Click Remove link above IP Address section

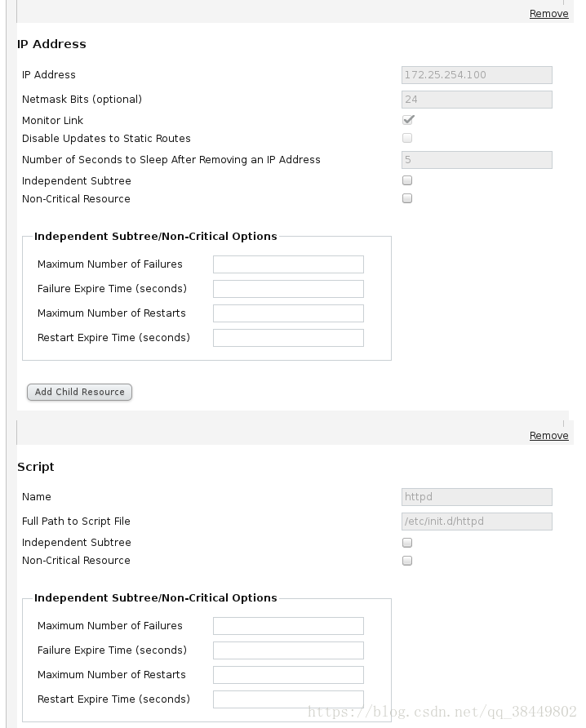[x=548, y=14]
